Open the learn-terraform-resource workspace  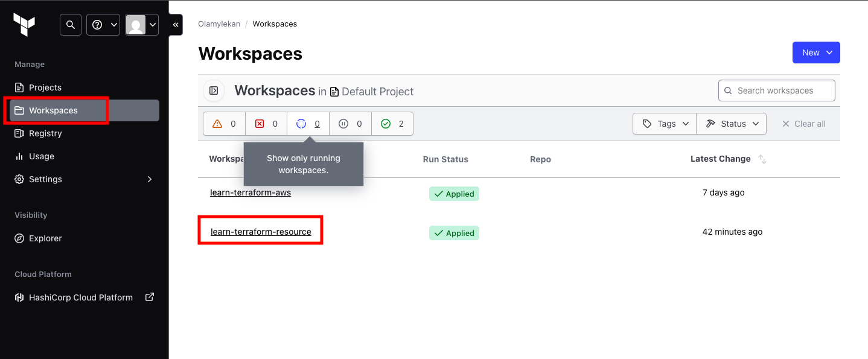261,232
